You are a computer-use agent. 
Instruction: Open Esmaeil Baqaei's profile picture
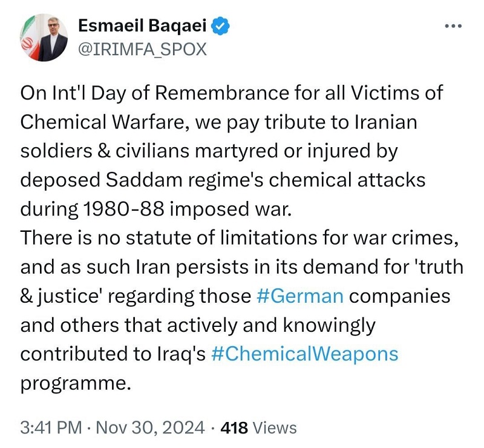(44, 38)
